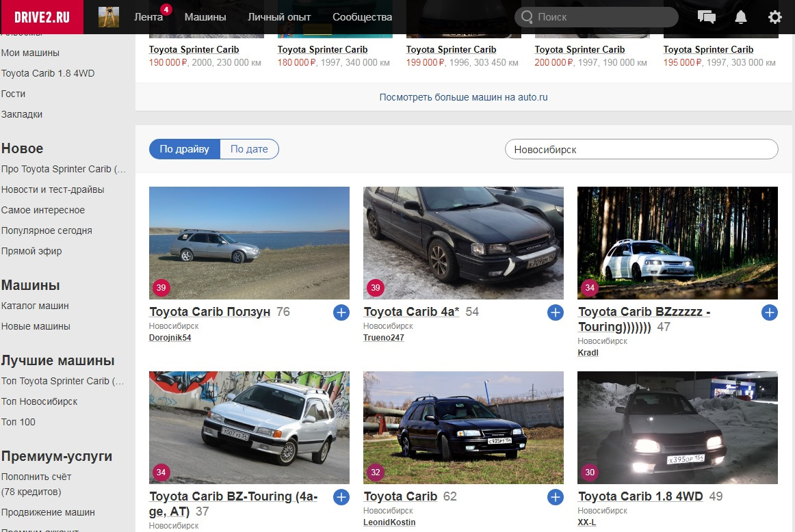Open black Carib on grass photo
This screenshot has height=532, width=795.
[x=463, y=427]
